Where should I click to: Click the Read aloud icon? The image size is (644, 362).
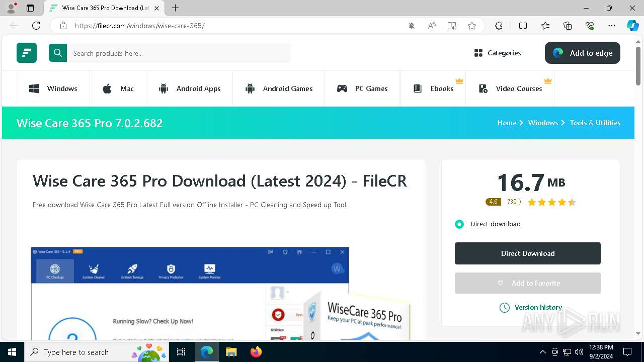click(432, 26)
